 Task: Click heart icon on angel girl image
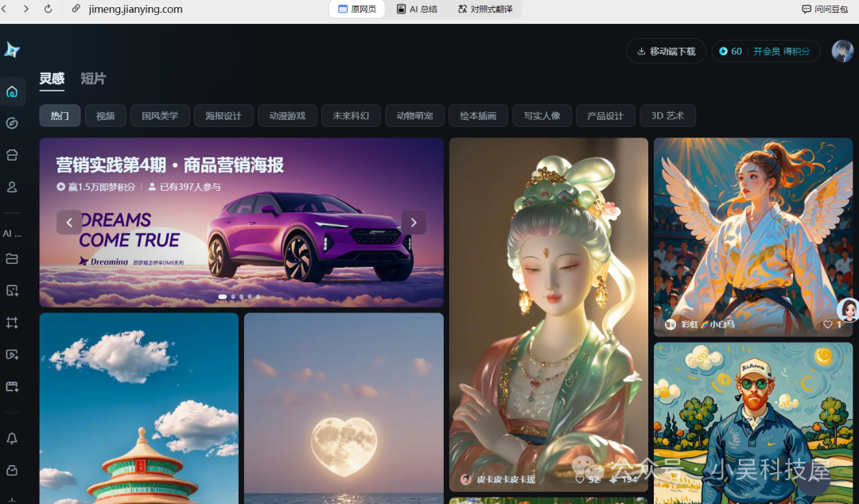click(827, 324)
